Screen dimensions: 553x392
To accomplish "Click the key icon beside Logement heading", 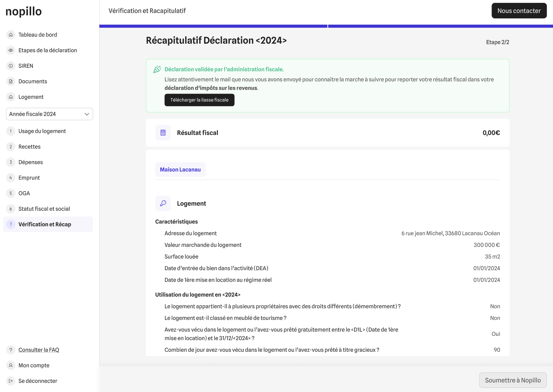I will click(x=163, y=203).
